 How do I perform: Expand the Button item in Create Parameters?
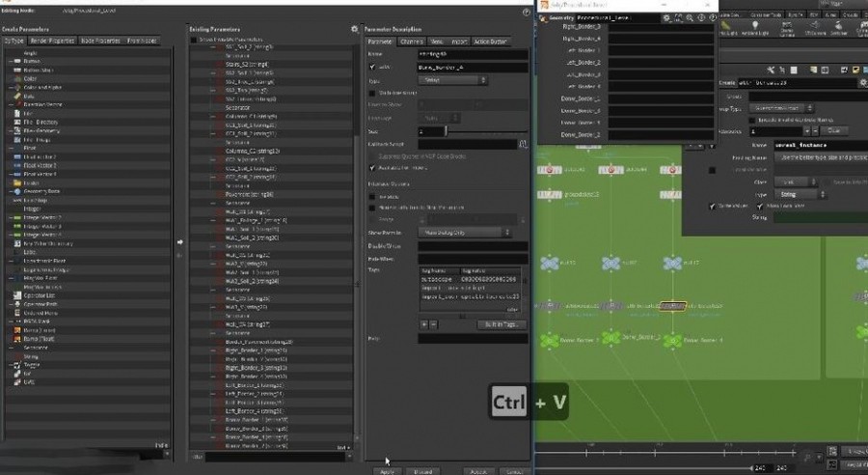coord(10,62)
